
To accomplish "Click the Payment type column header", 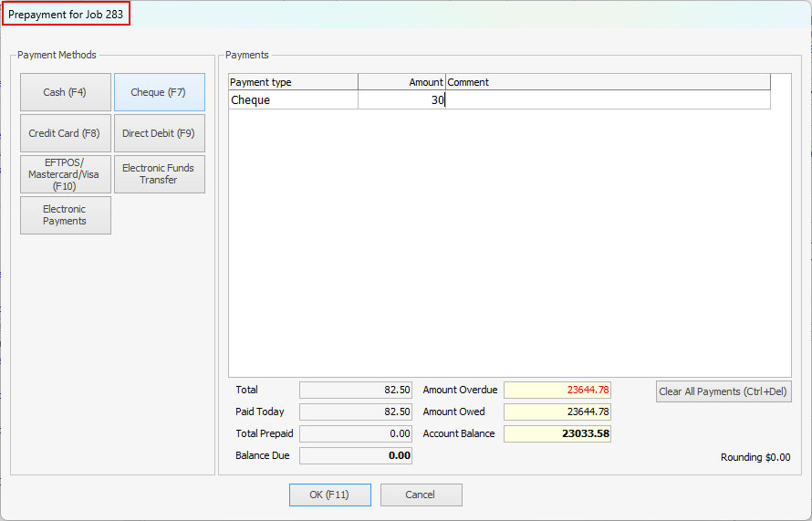I will click(x=293, y=82).
